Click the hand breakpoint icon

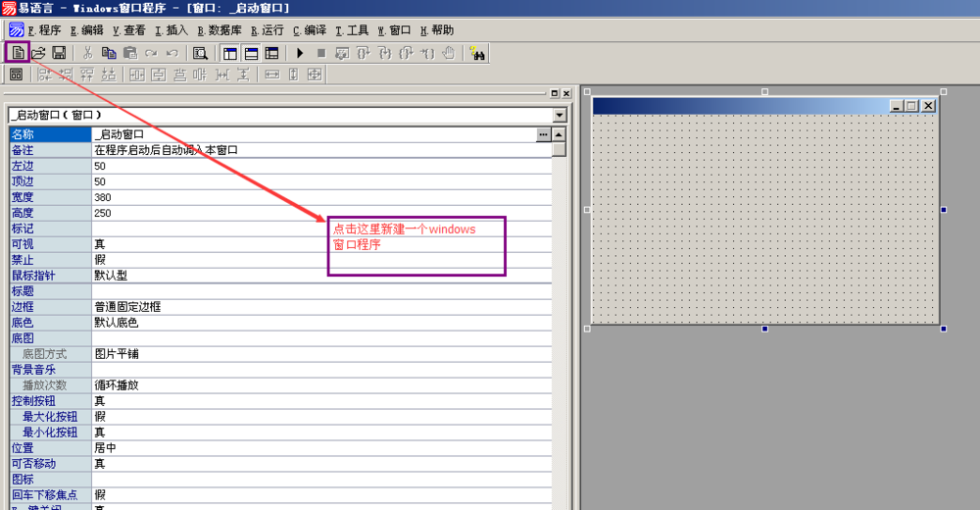coord(448,53)
